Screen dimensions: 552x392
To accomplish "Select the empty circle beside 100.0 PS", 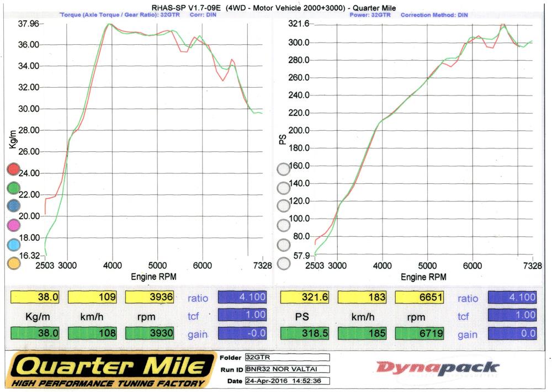I will (283, 225).
